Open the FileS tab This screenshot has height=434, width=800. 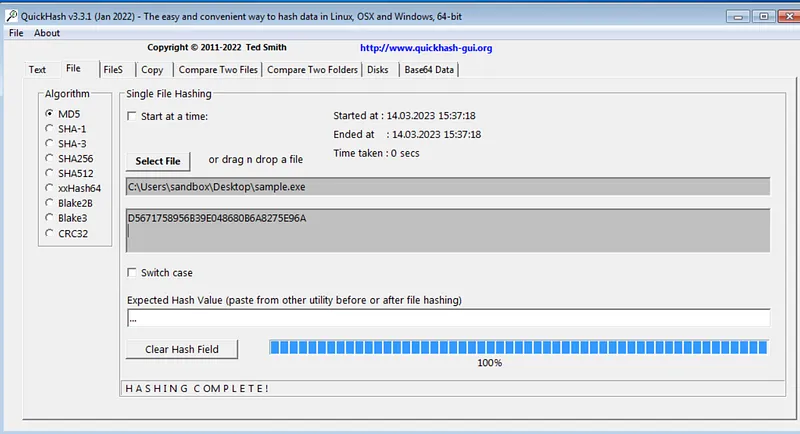pyautogui.click(x=113, y=70)
